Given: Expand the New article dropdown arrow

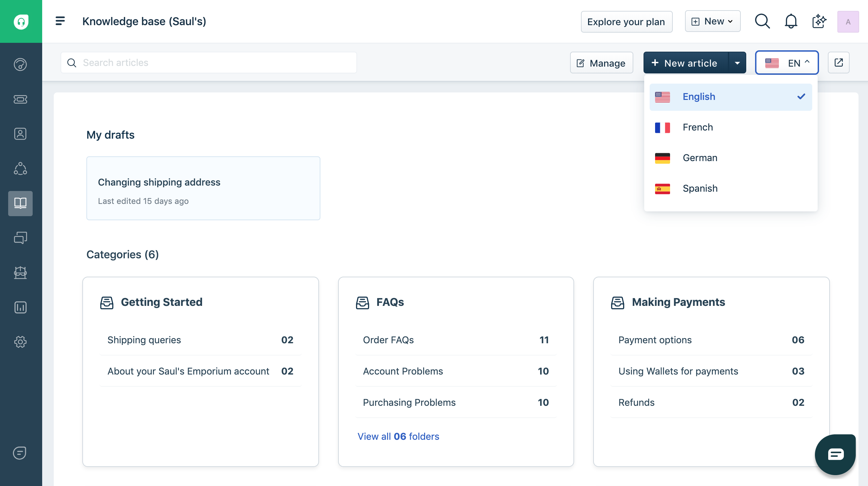Looking at the screenshot, I should click(737, 63).
